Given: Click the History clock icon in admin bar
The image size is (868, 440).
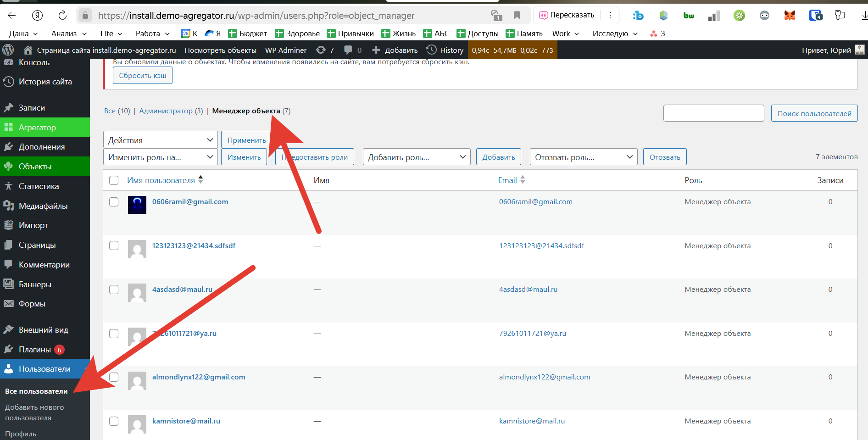Looking at the screenshot, I should (x=431, y=50).
